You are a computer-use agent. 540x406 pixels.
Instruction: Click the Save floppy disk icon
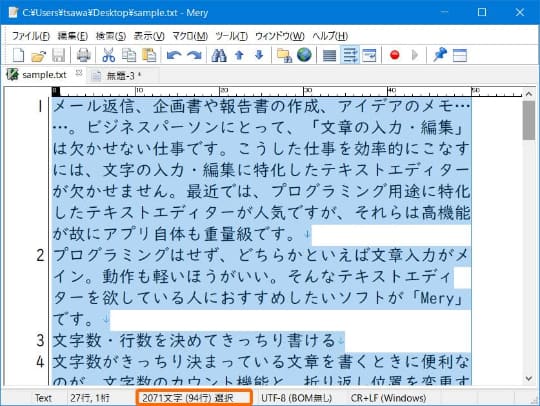click(59, 55)
